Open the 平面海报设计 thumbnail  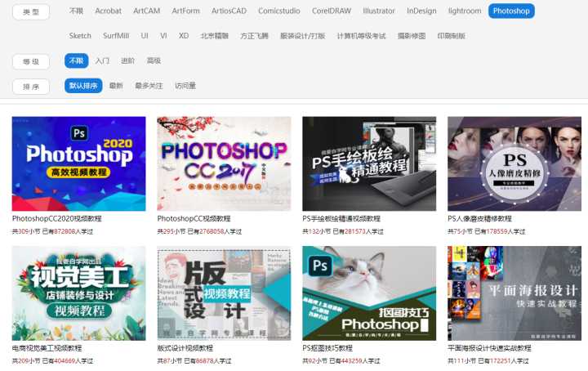click(514, 293)
